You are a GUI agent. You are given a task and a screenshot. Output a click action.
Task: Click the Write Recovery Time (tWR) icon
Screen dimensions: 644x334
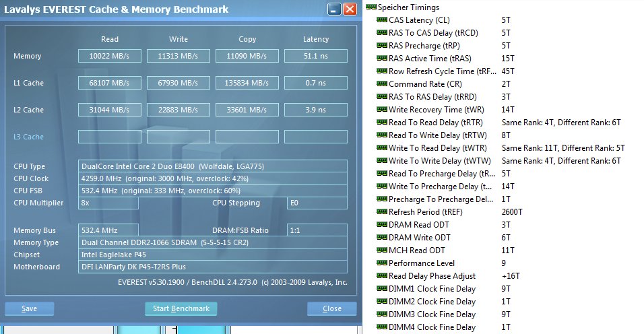click(x=382, y=109)
